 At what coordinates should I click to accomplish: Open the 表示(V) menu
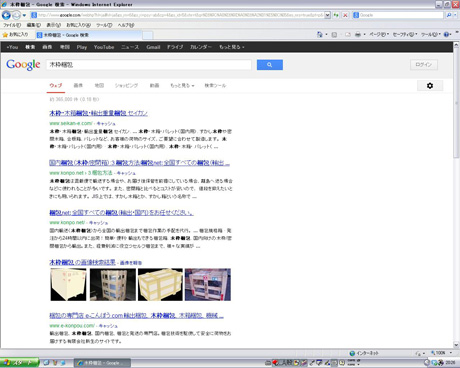[x=53, y=25]
